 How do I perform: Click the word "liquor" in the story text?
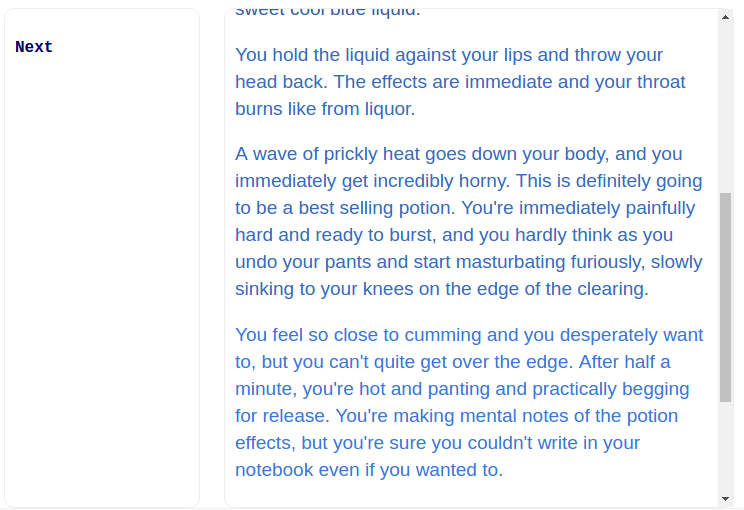[383, 109]
